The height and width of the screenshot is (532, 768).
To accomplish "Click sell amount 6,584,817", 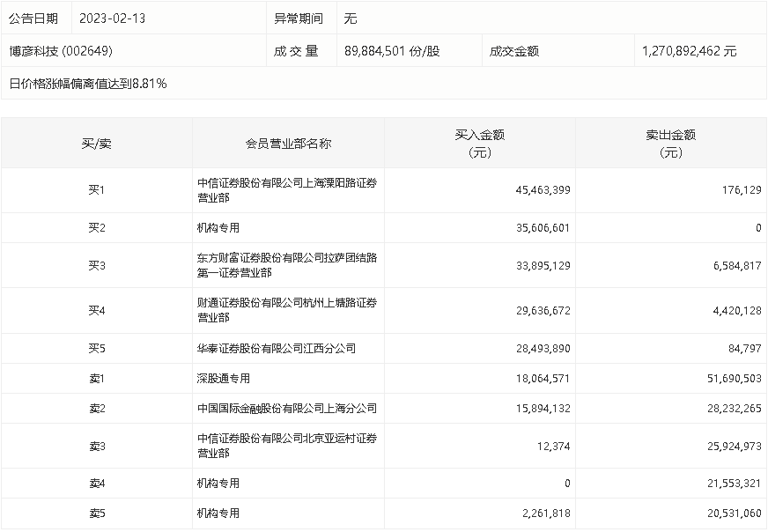I will tap(737, 265).
